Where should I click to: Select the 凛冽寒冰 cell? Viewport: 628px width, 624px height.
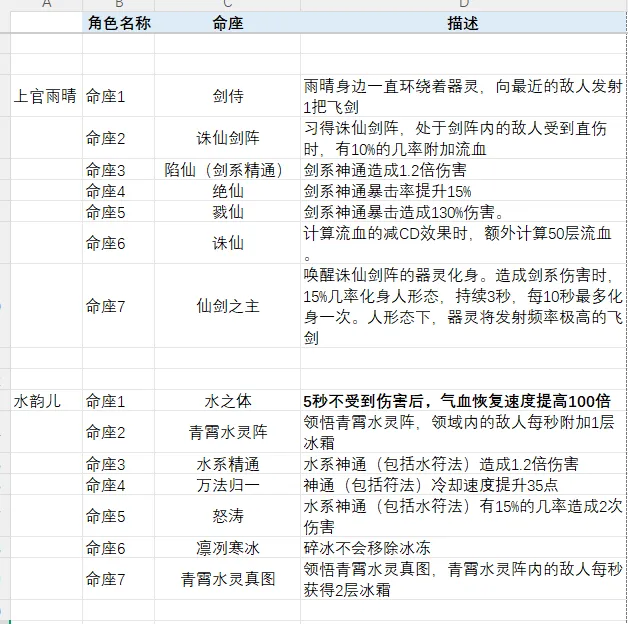pyautogui.click(x=227, y=548)
